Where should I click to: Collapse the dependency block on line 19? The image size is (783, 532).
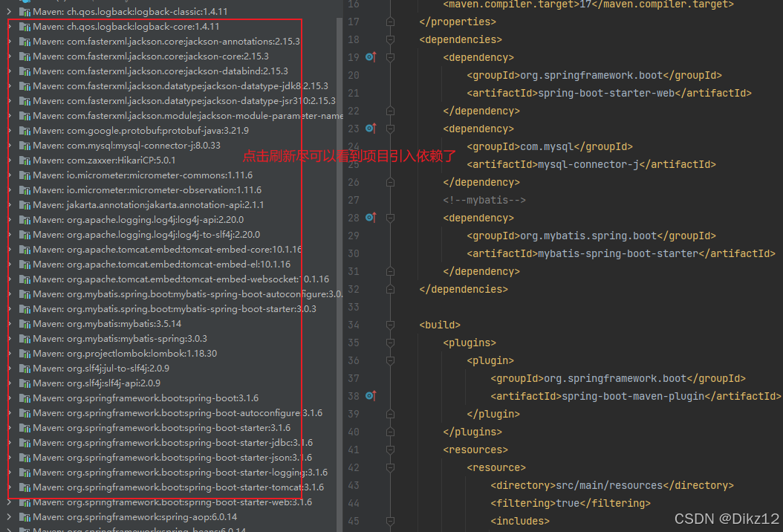pyautogui.click(x=391, y=57)
